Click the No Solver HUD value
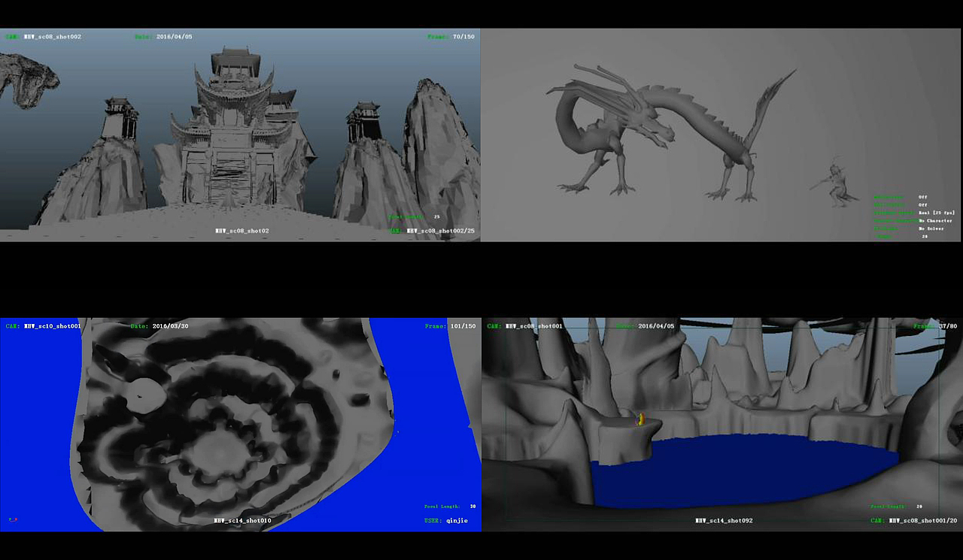This screenshot has height=560, width=963. (931, 229)
